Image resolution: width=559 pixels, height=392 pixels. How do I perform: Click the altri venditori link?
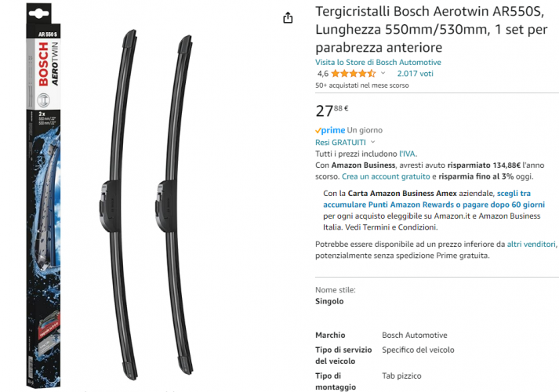coord(532,245)
